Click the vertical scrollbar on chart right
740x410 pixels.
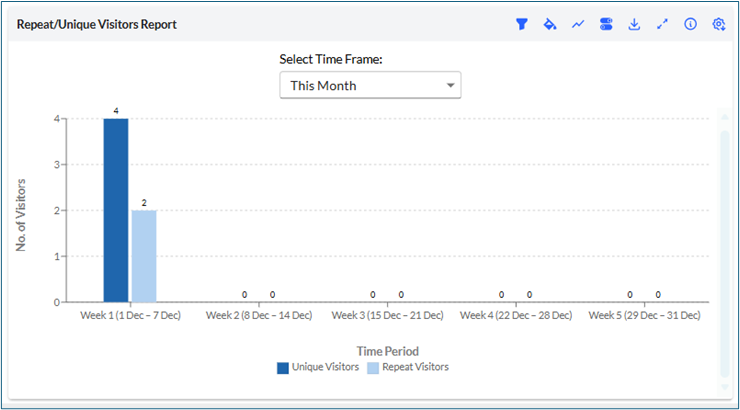click(x=725, y=254)
